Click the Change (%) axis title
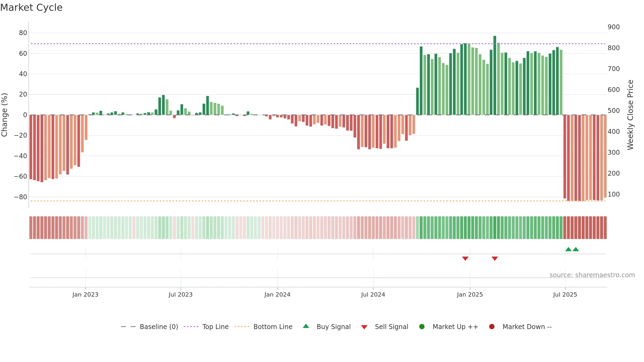 [x=4, y=115]
